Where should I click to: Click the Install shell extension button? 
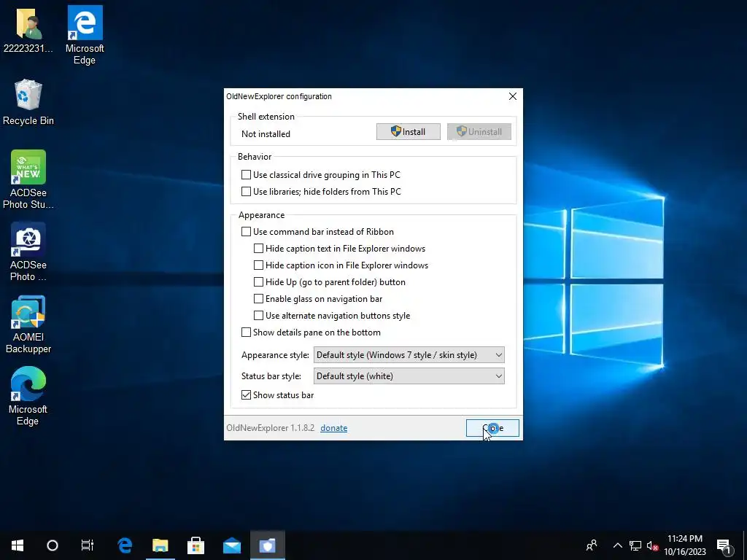click(409, 132)
